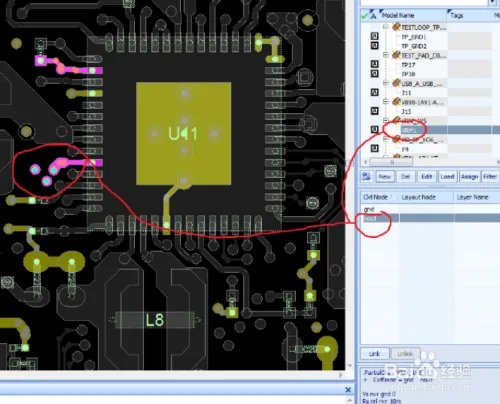Click the model icon beside J15
The width and height of the screenshot is (500, 404).
coord(374,111)
